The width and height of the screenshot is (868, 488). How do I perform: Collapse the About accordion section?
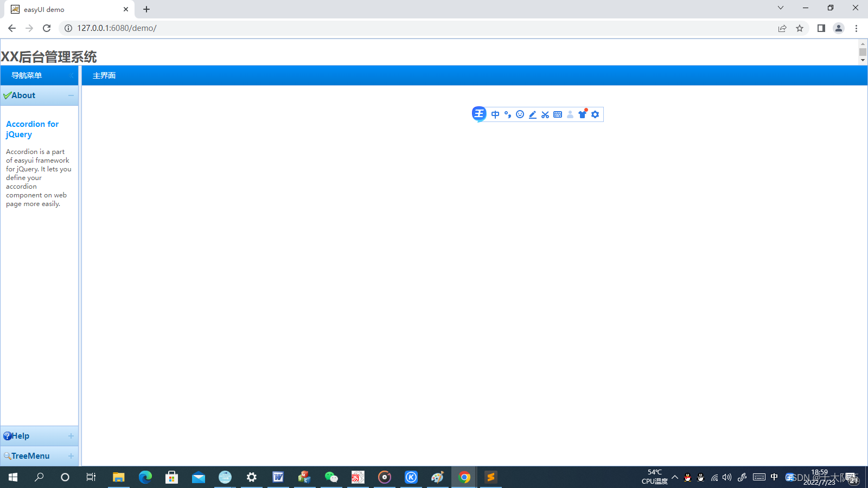pyautogui.click(x=71, y=95)
